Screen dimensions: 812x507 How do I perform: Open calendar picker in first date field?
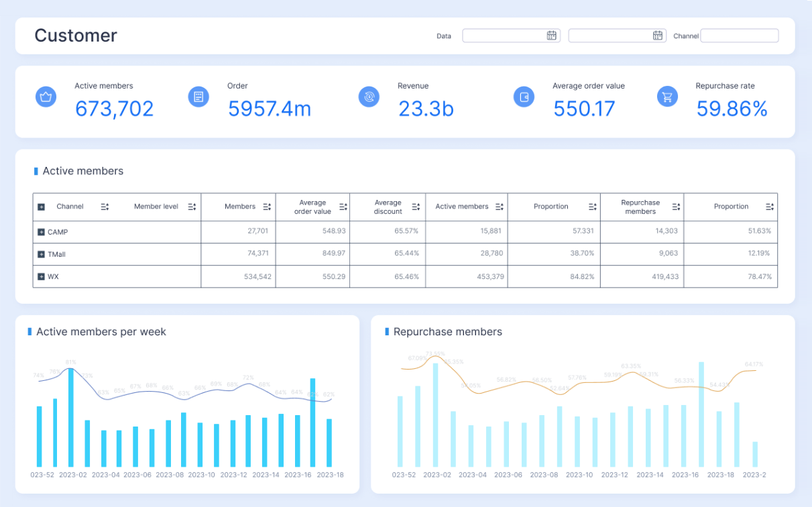tap(551, 36)
